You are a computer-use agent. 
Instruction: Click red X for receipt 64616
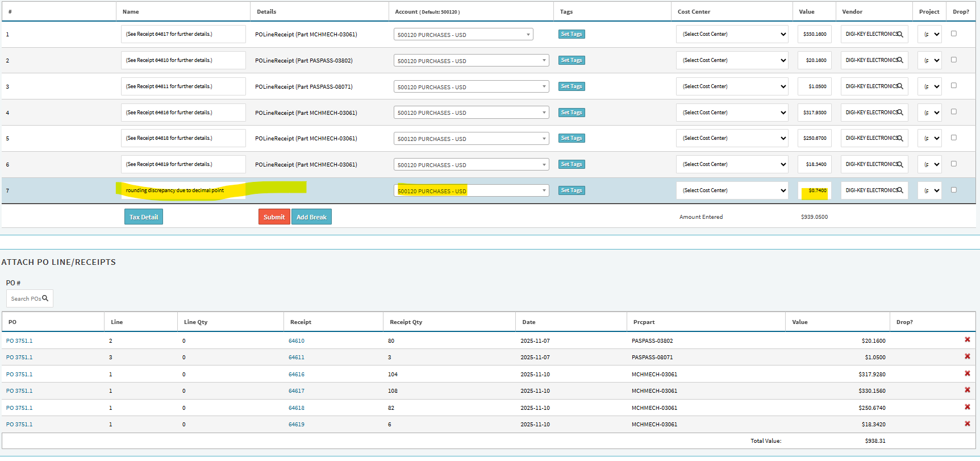coord(967,373)
